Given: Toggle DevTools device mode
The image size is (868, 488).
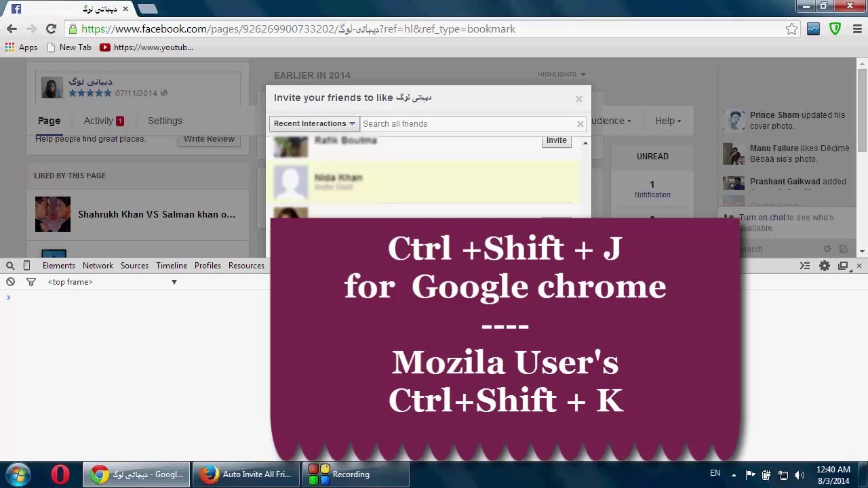Looking at the screenshot, I should pyautogui.click(x=26, y=266).
